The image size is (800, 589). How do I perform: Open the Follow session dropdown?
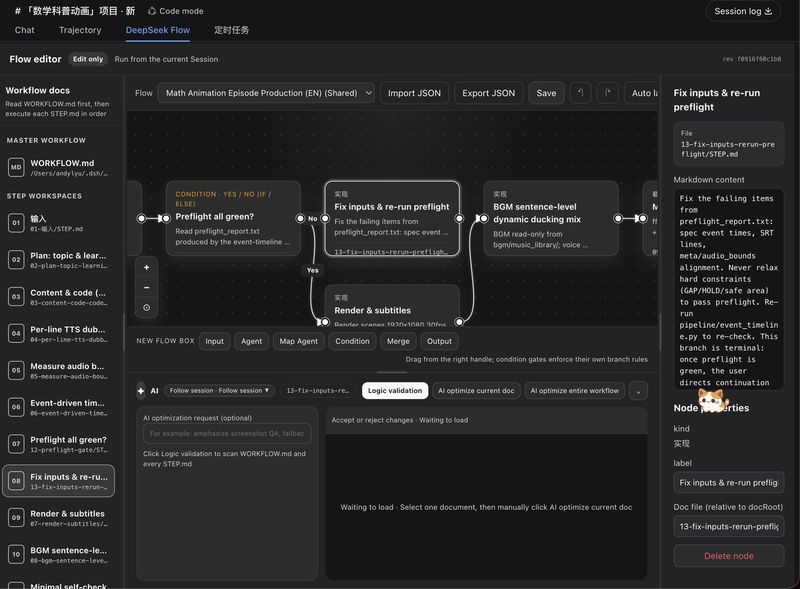coord(219,390)
